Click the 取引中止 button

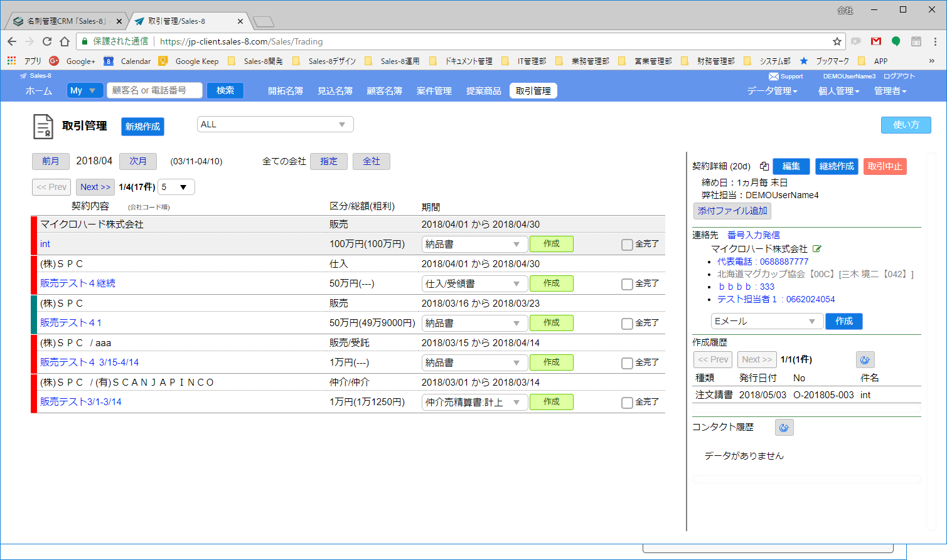(x=885, y=166)
